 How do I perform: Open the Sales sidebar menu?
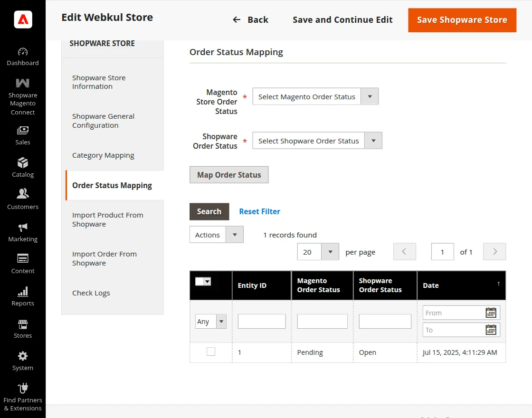[x=22, y=135]
